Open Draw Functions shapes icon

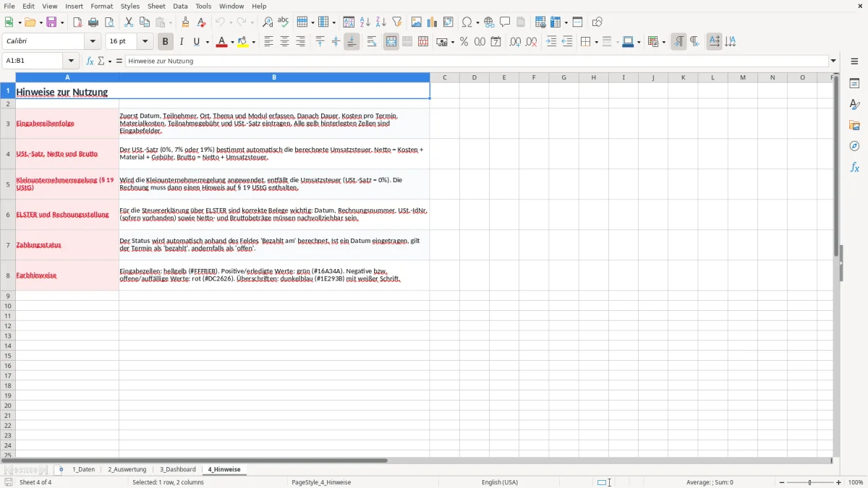coord(597,22)
